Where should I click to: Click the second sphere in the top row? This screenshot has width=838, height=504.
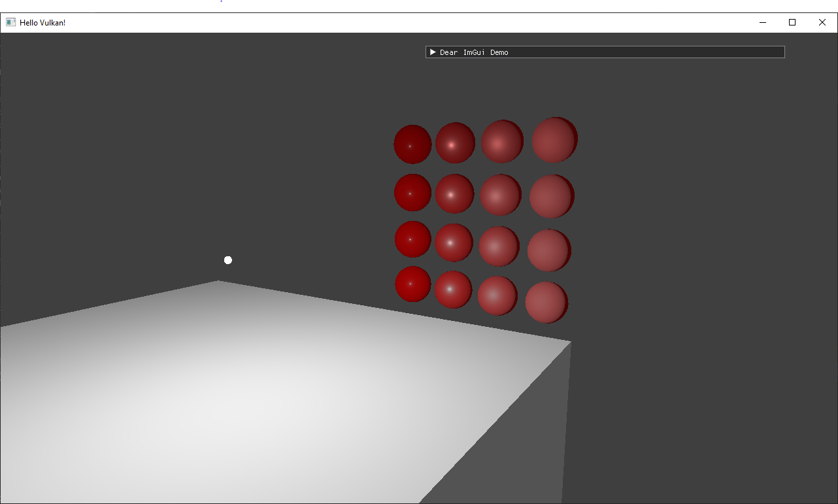click(x=455, y=143)
